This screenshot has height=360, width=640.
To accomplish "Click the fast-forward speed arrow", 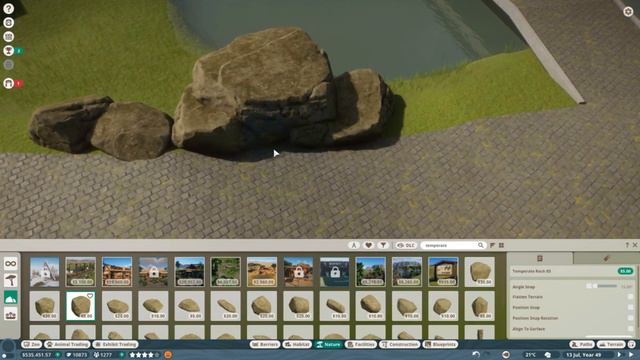I will click(x=631, y=355).
